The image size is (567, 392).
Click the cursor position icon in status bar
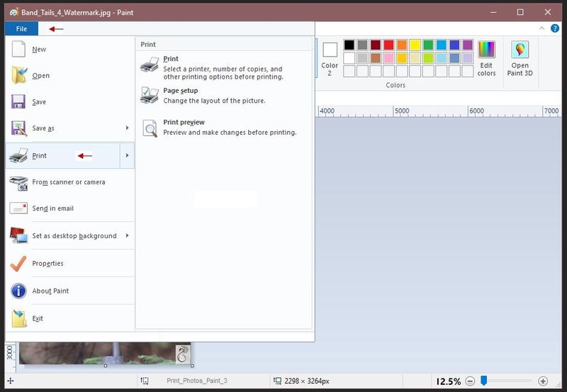coord(11,381)
